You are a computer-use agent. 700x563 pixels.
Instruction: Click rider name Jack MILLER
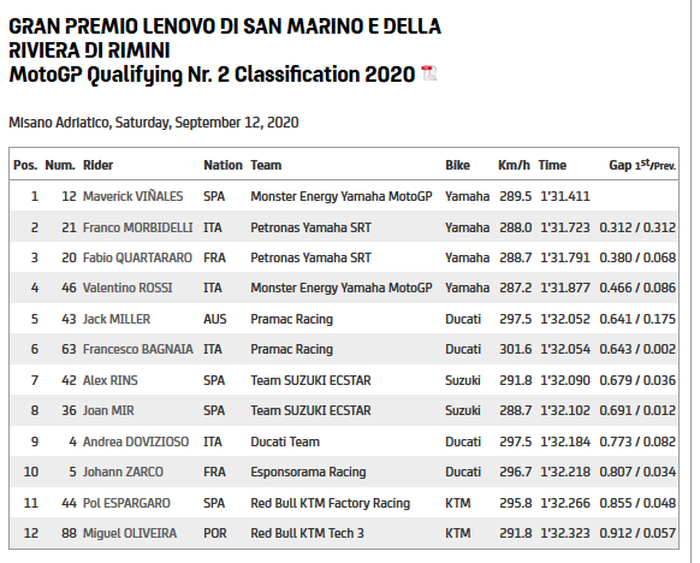117,319
